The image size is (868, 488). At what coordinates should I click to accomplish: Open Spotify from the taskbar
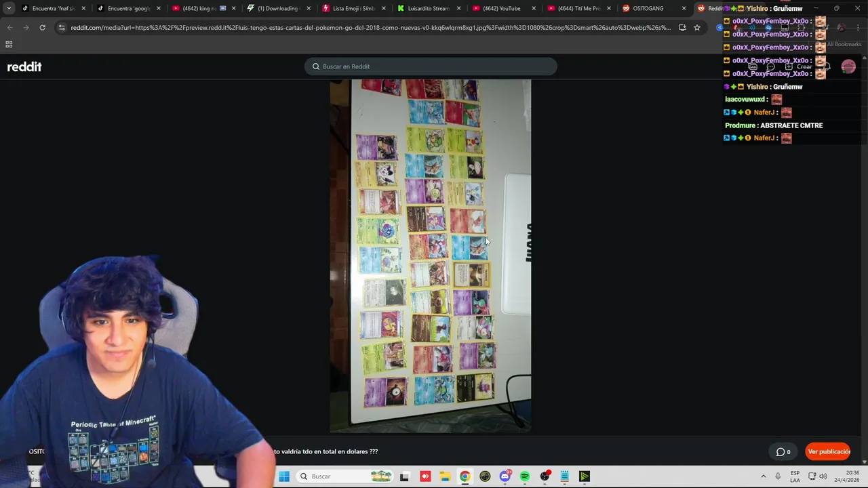[525, 476]
